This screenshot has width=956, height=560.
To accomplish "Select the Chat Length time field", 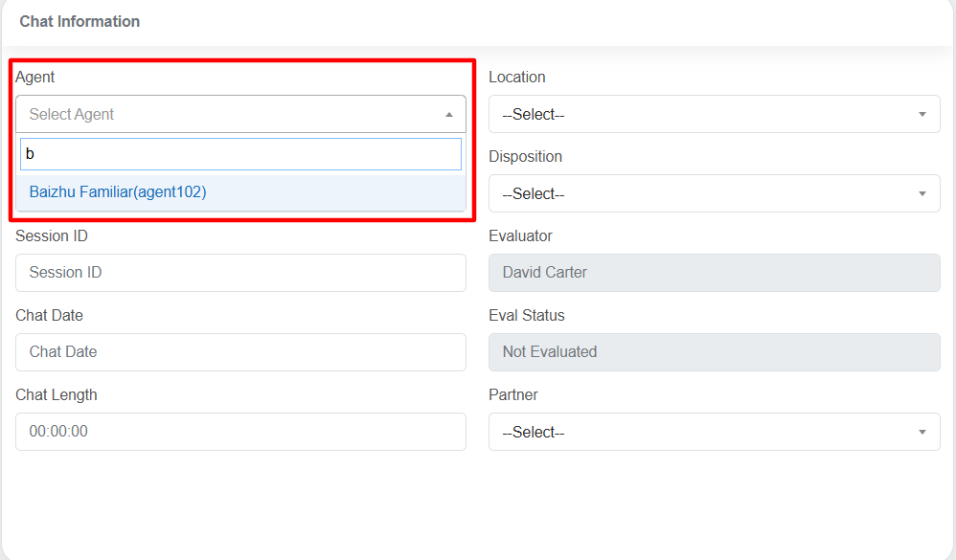I will click(240, 432).
